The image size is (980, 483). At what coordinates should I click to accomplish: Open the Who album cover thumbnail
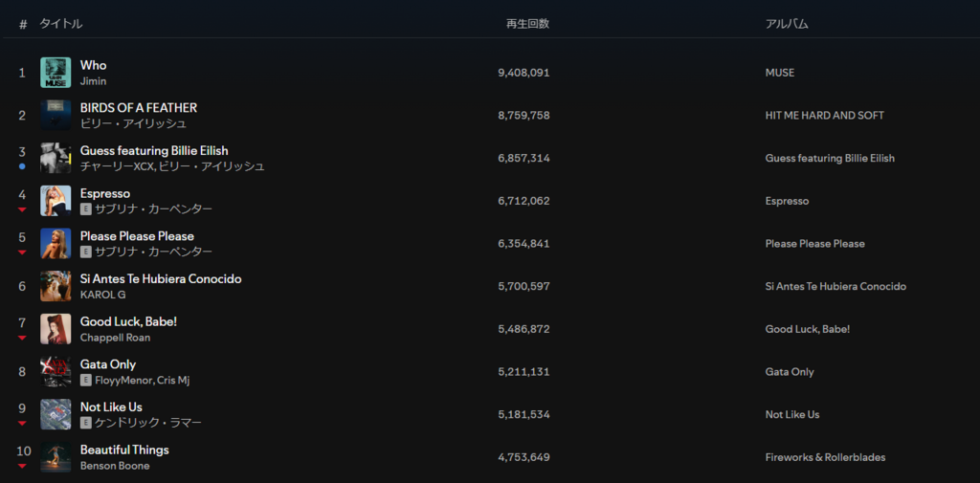click(56, 73)
